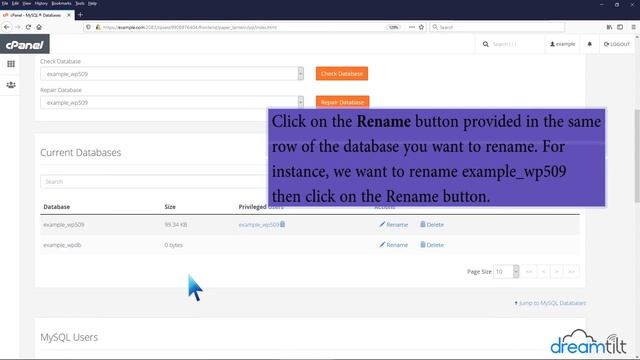Viewport: 640px width, 360px height.
Task: Click the Current Databases search field
Action: (x=154, y=182)
